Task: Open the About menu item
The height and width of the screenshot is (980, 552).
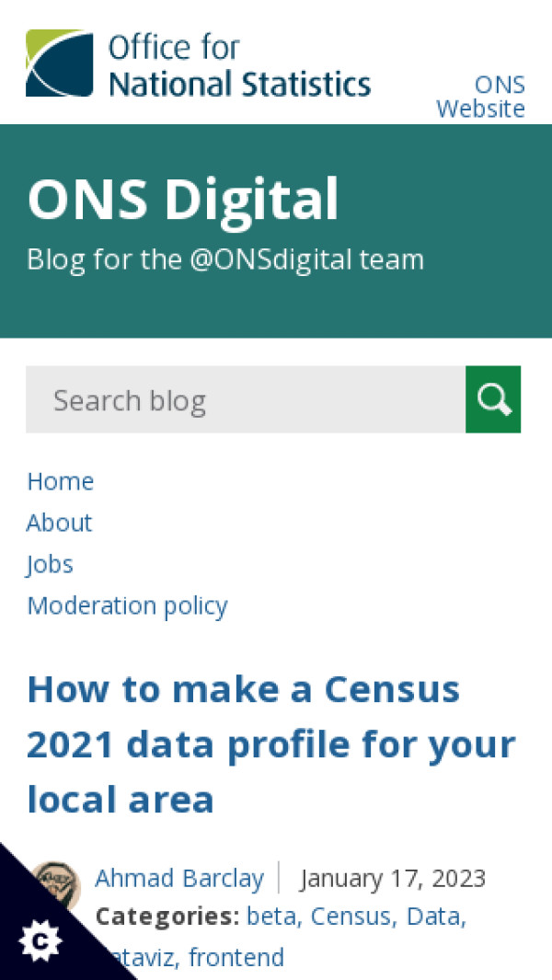Action: 59,523
